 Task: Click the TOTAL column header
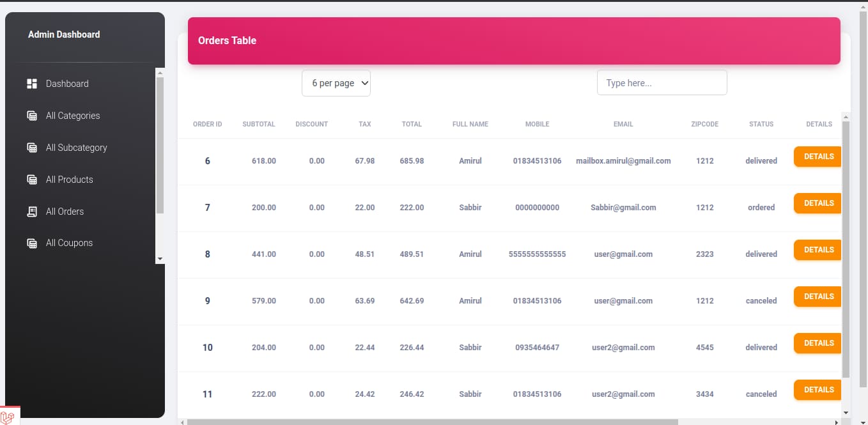[x=412, y=124]
